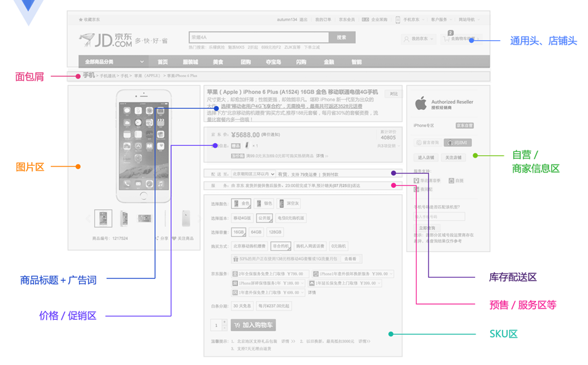This screenshot has width=588, height=365.
Task: Open the 美食 navigation tab
Action: pyautogui.click(x=218, y=62)
